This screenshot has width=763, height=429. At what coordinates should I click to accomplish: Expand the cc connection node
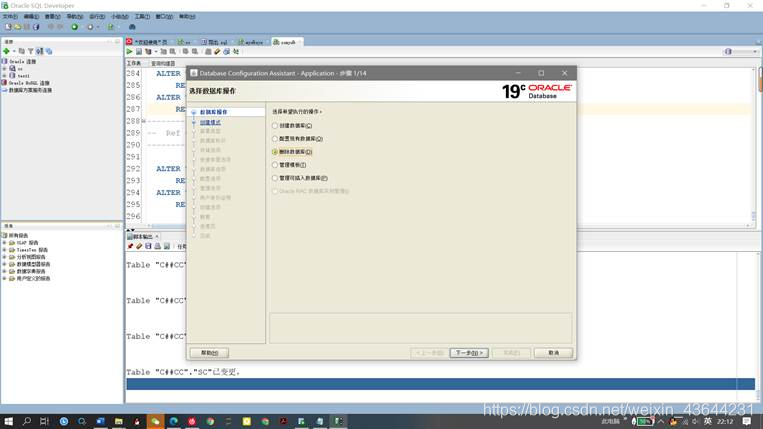tap(4, 69)
